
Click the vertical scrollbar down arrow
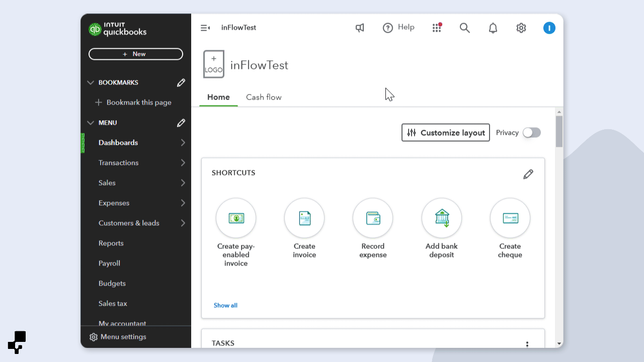(559, 344)
